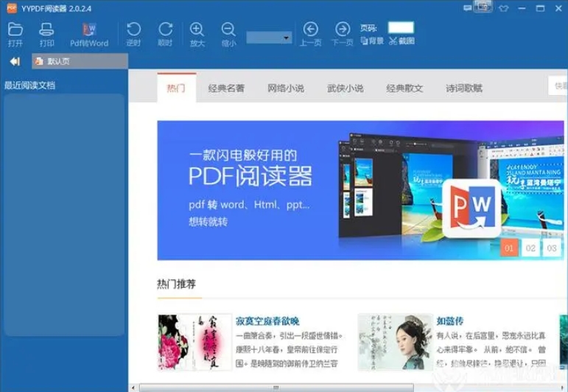Launch the Pdf转Word converter icon

[x=89, y=34]
